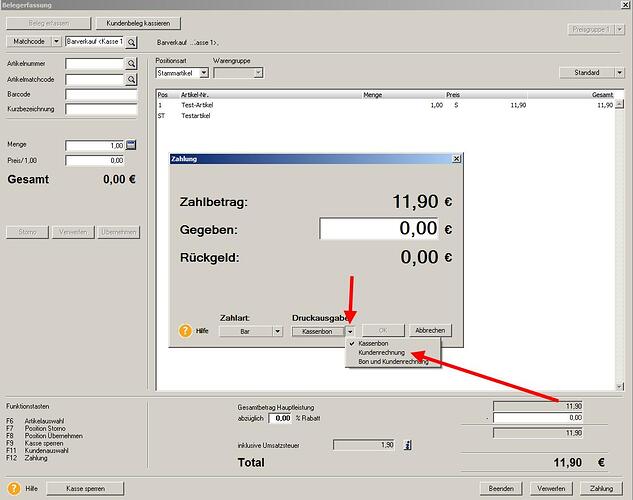The height and width of the screenshot is (500, 633).
Task: Open the Matchcode dropdown arrow
Action: 57,41
